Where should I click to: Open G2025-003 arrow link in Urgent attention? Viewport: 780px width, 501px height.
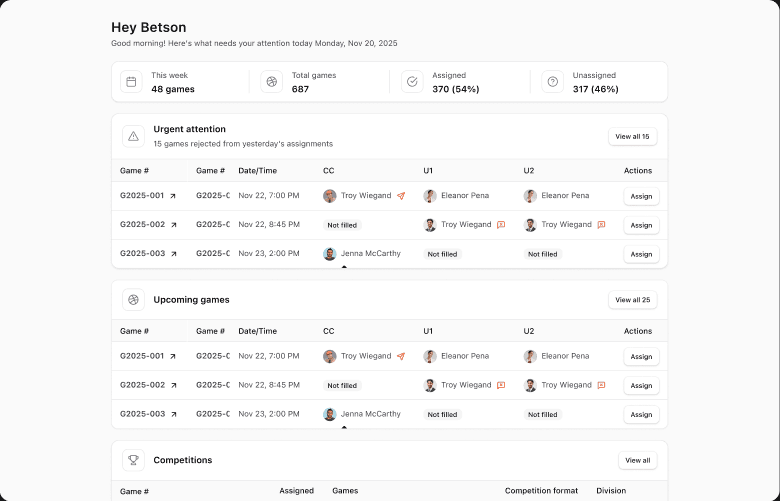click(174, 254)
